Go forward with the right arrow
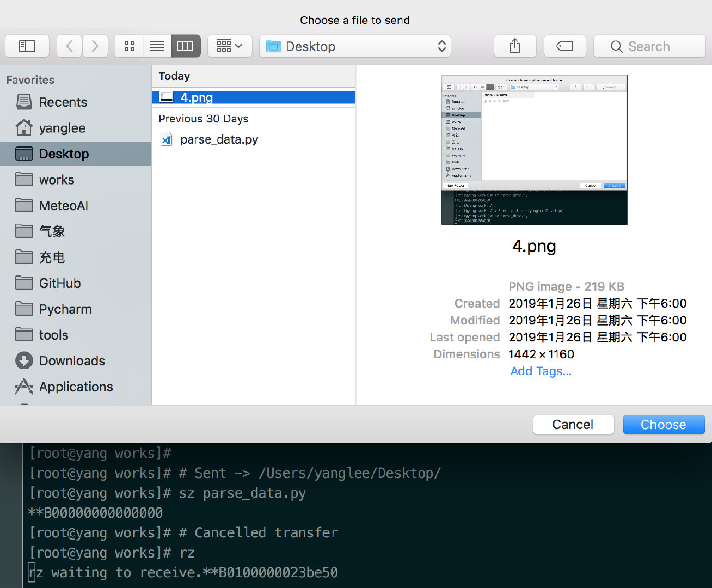Screen dimensions: 712x588 [x=95, y=46]
